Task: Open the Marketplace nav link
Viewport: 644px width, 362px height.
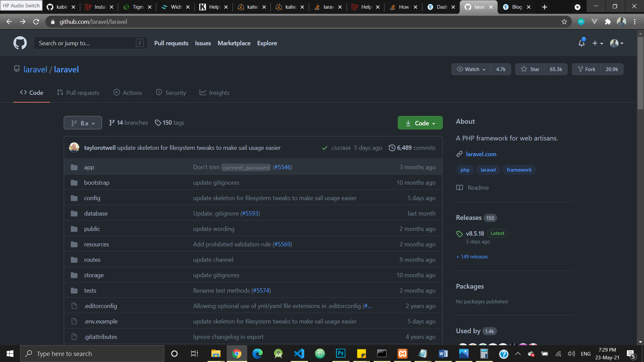Action: click(x=234, y=43)
